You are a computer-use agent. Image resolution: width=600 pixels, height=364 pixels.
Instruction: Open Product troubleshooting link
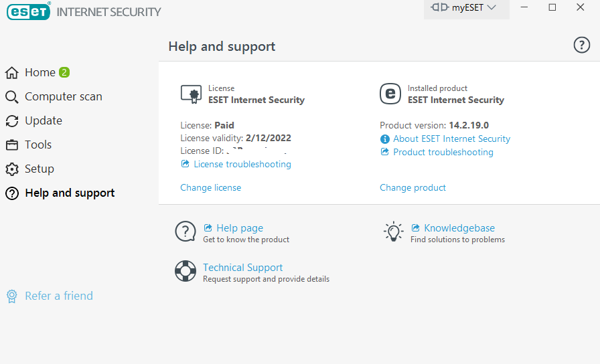click(443, 152)
